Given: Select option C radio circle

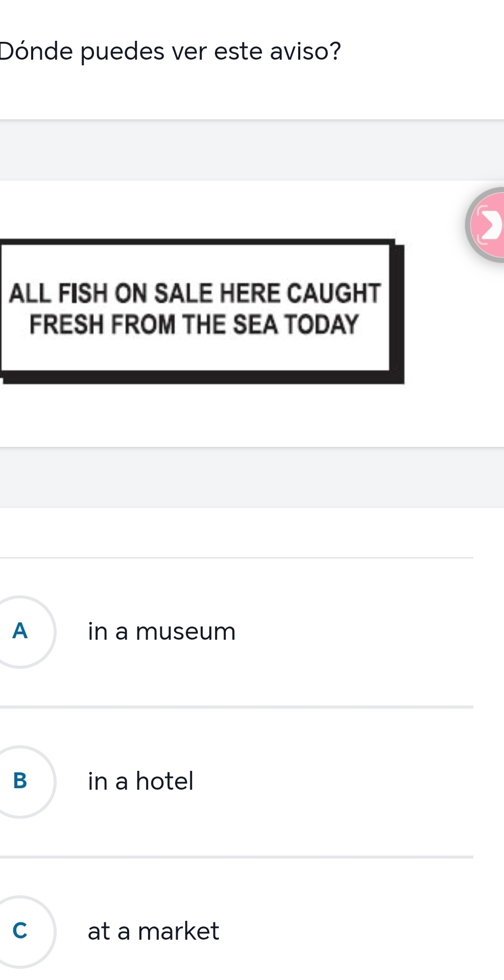Looking at the screenshot, I should tap(20, 931).
